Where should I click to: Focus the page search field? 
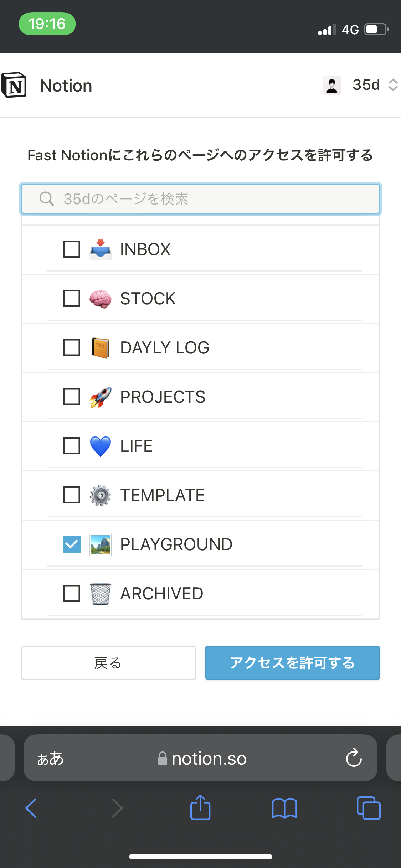point(200,199)
